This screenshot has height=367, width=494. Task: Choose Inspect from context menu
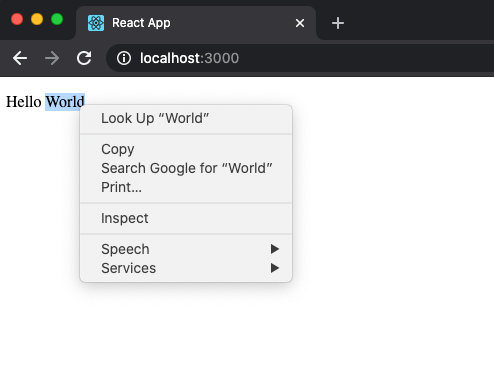coord(186,218)
